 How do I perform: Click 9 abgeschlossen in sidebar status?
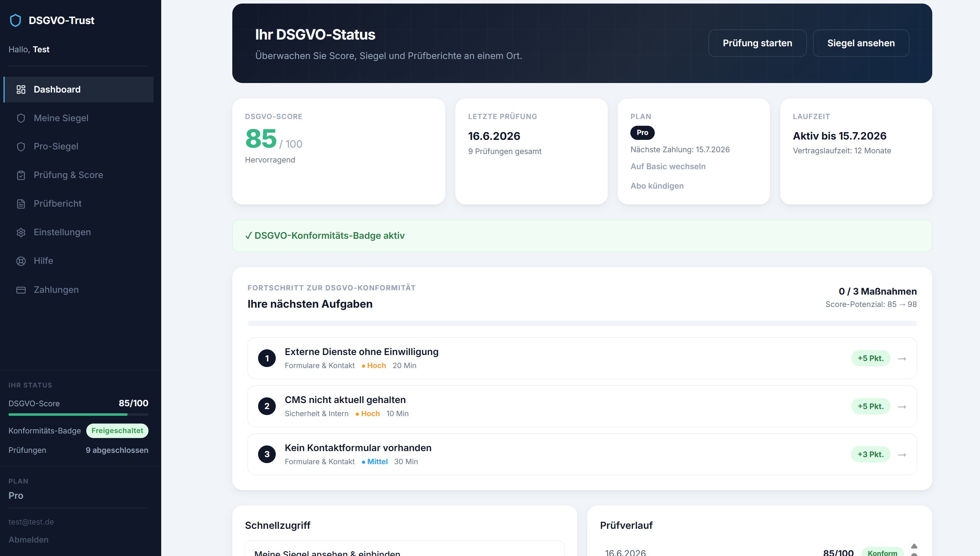click(x=117, y=450)
